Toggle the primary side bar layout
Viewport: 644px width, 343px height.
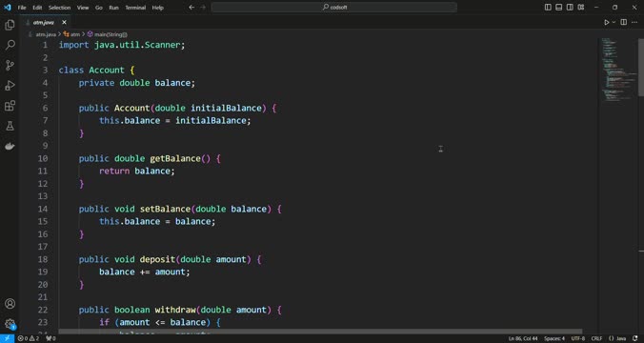point(548,7)
